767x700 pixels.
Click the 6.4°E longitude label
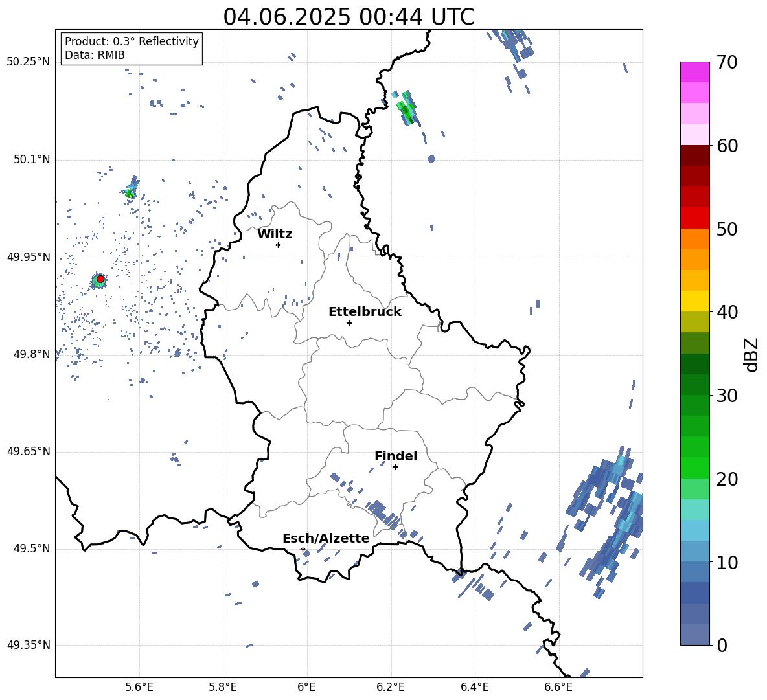tap(474, 687)
